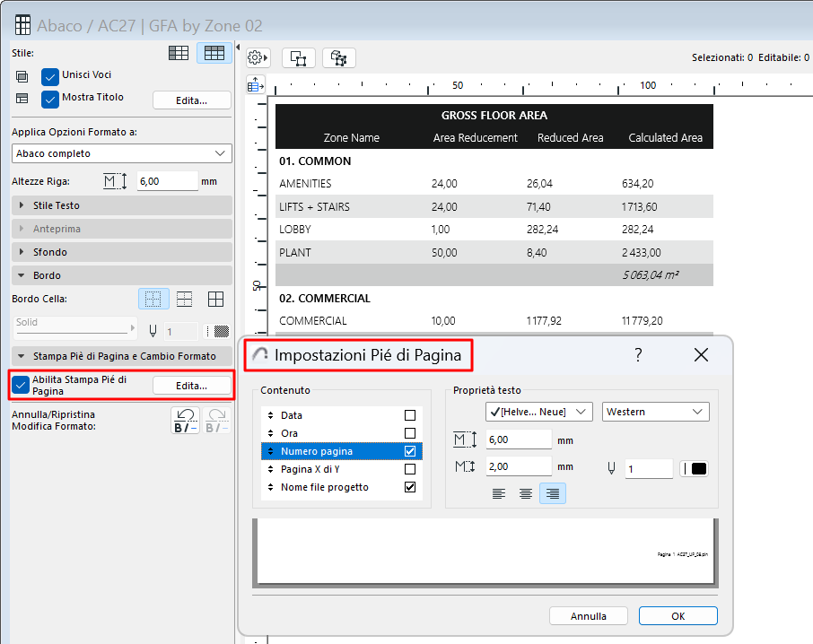Open the Western script dropdown

click(655, 412)
